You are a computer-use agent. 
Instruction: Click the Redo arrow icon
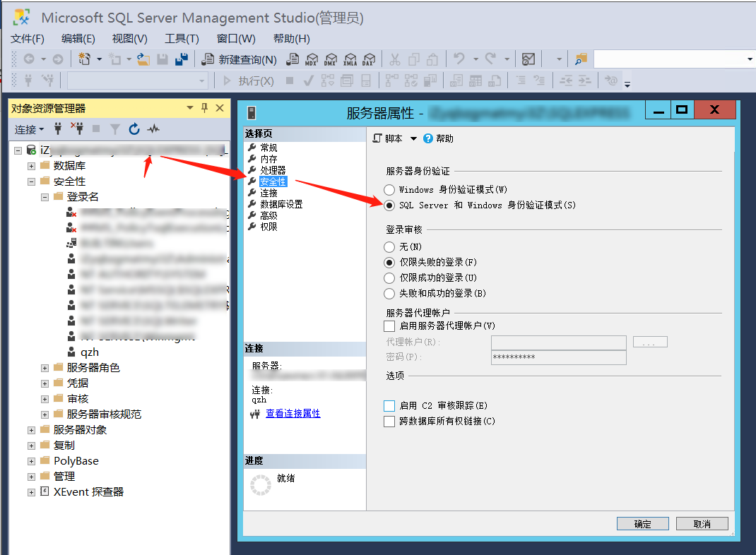490,59
